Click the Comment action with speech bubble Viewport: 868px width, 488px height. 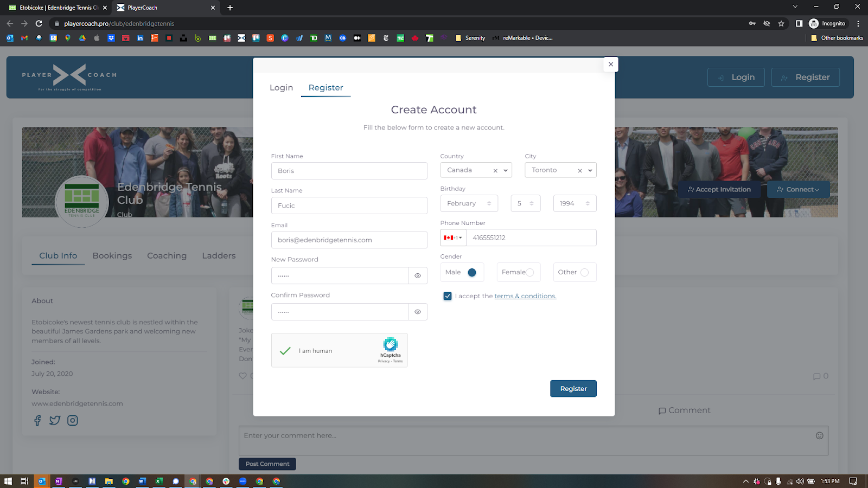[x=684, y=410]
